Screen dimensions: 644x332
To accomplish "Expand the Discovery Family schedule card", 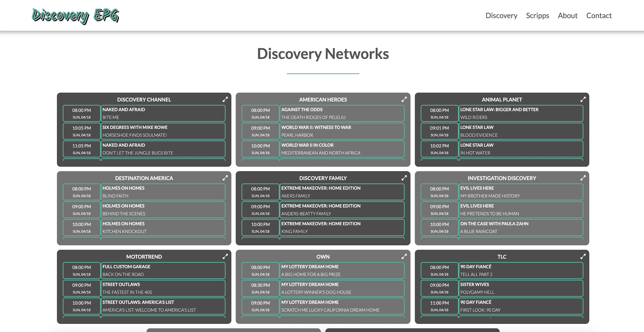I will click(x=404, y=178).
